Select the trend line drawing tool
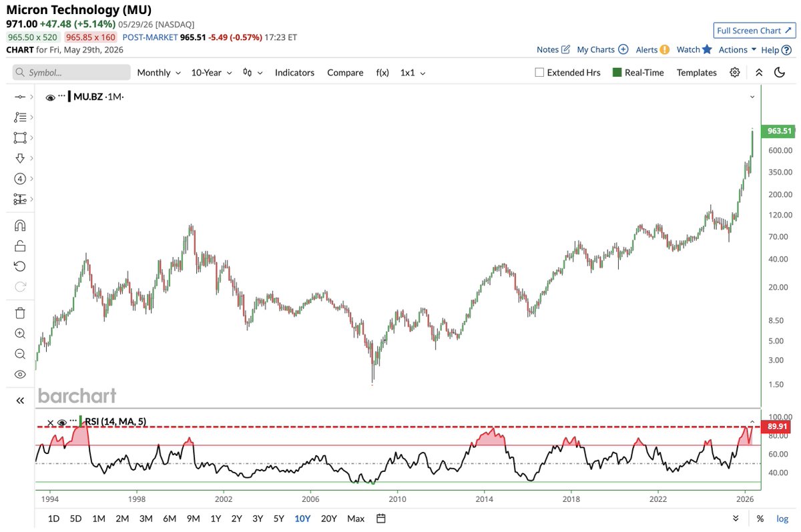 (x=20, y=97)
